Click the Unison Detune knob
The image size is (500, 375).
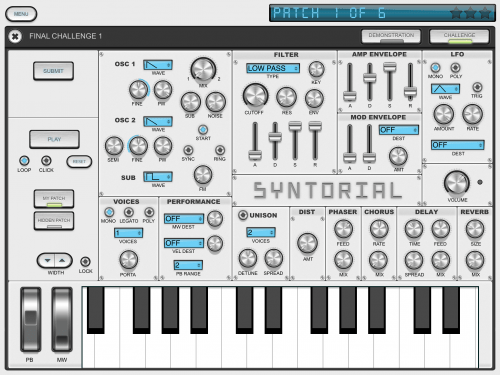pyautogui.click(x=248, y=259)
